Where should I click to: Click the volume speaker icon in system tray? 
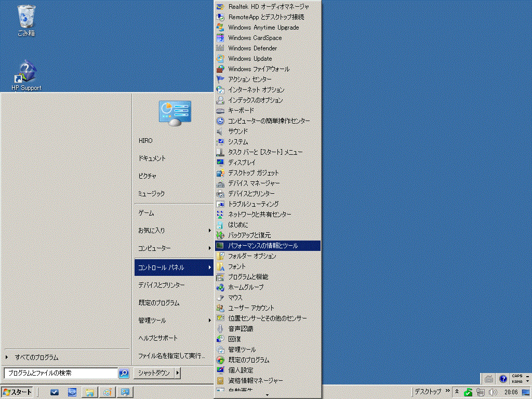pyautogui.click(x=493, y=392)
